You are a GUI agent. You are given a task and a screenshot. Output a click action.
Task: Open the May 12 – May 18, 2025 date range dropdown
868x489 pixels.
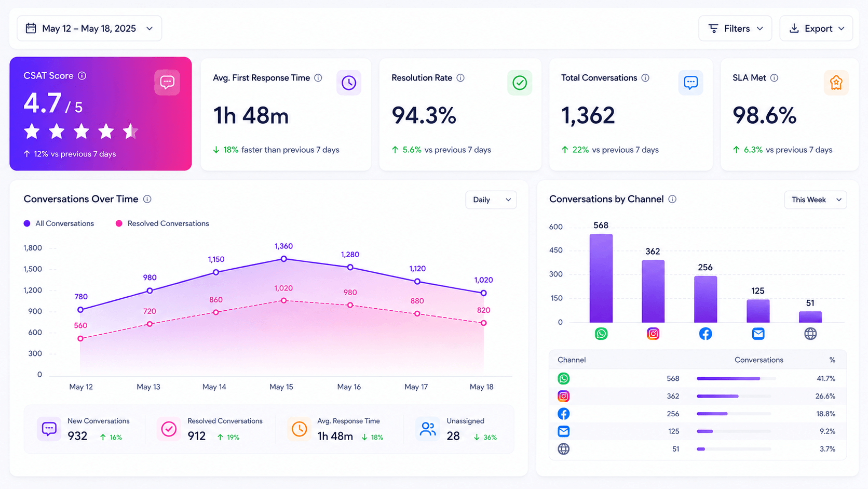[x=89, y=28]
